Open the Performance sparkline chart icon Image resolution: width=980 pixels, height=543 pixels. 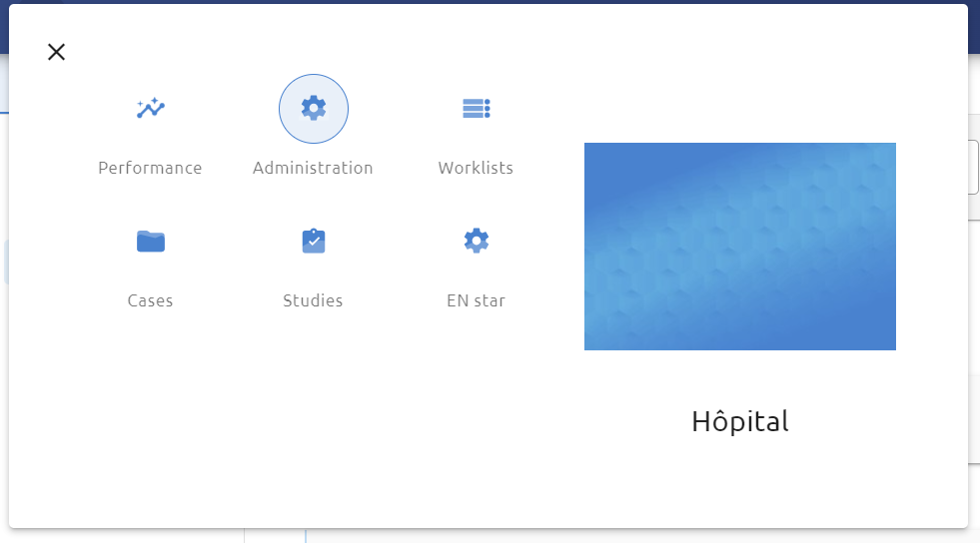point(151,109)
